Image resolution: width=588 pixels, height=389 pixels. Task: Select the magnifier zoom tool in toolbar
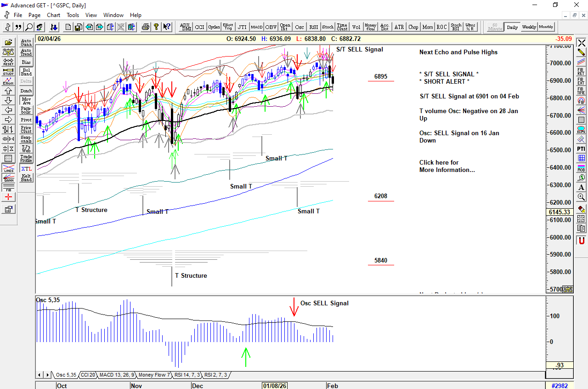[29, 27]
